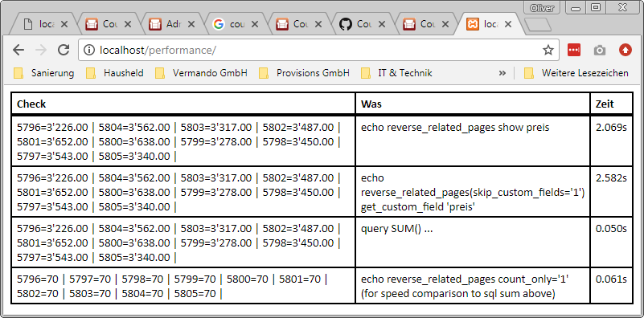Click 'echo reverse_related_pages show preis' cell
The image size is (644, 318).
[473, 141]
